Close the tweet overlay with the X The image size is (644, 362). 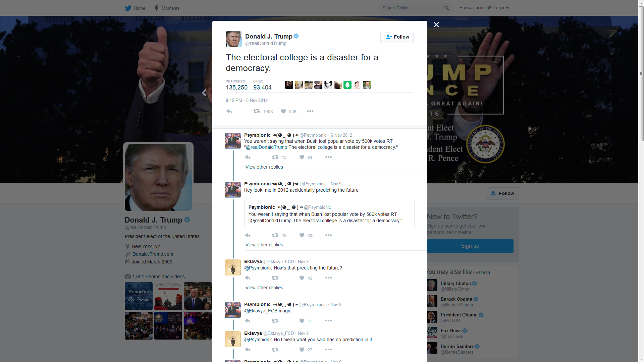point(436,24)
